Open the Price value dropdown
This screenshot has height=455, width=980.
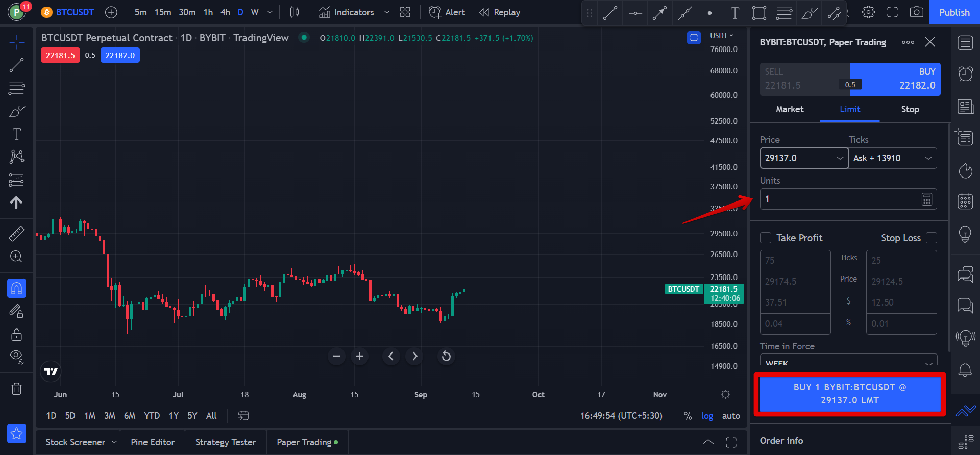[840, 158]
